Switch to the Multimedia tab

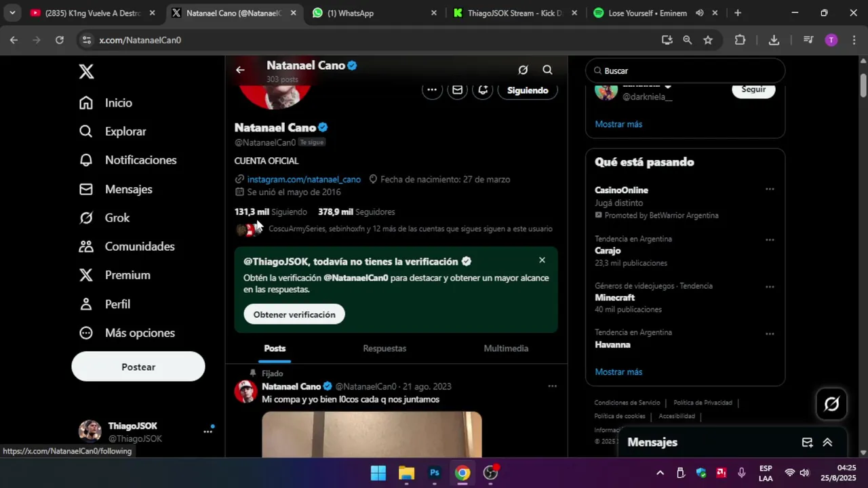pyautogui.click(x=506, y=348)
